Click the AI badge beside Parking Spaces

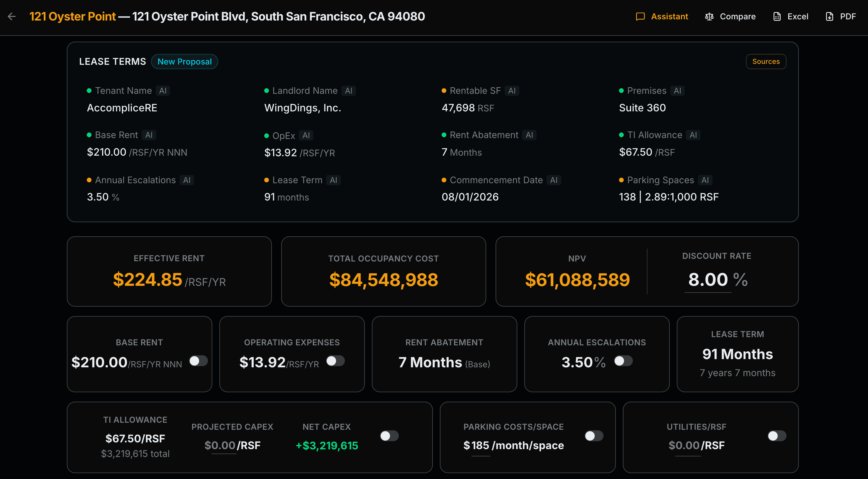click(x=705, y=180)
